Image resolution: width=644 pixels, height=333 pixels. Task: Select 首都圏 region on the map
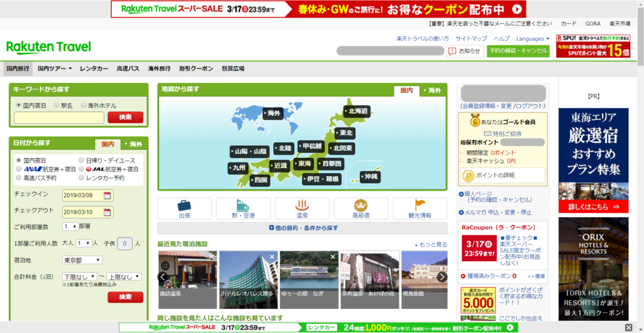point(331,164)
